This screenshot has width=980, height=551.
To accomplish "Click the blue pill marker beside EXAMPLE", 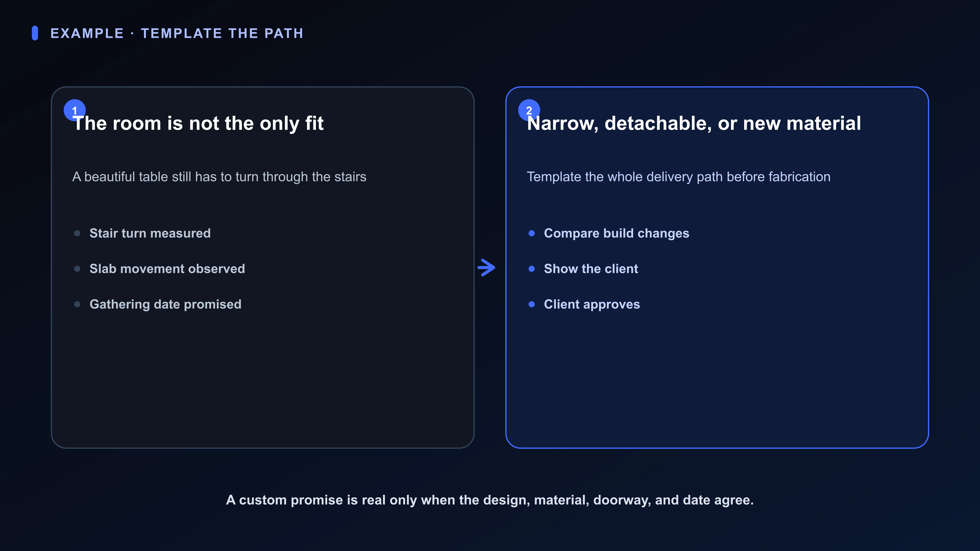I will (x=35, y=33).
